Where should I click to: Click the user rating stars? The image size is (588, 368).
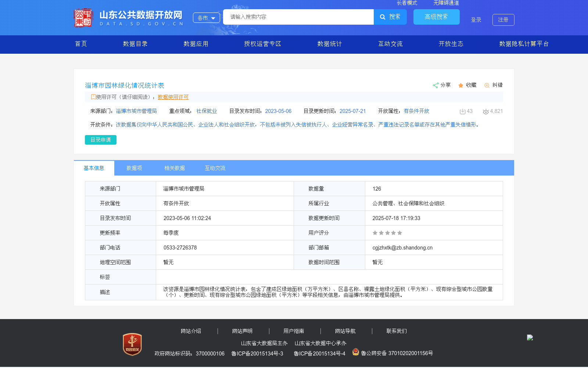[387, 233]
